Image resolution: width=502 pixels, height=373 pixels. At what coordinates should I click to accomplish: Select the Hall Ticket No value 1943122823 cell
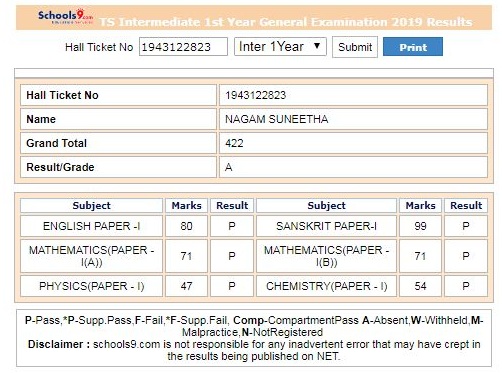[x=353, y=95]
